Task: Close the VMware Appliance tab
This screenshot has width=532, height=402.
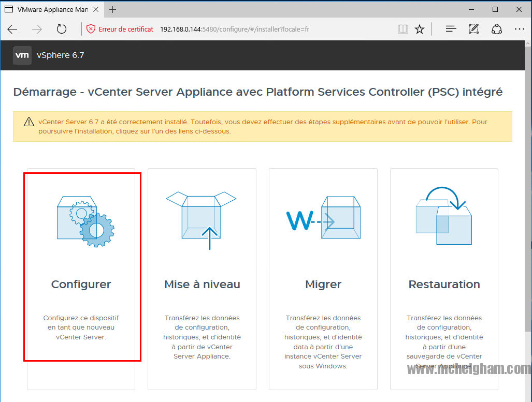Action: (96, 9)
